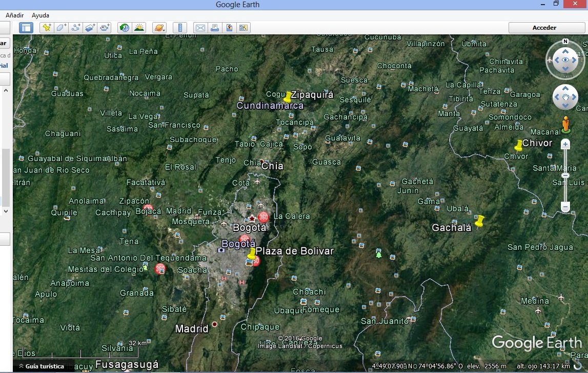Move right with the hand joystick arrow
Viewport: 588px width, 373px height.
[x=574, y=97]
